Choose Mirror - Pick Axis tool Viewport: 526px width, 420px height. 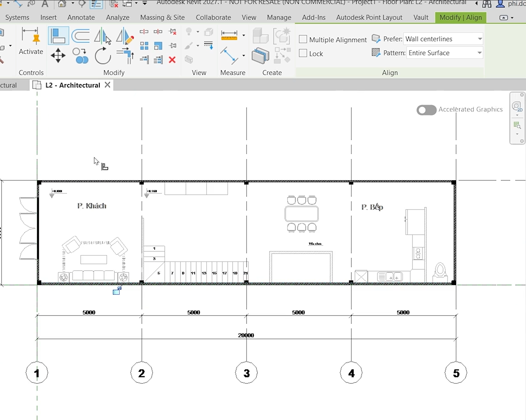(x=102, y=36)
